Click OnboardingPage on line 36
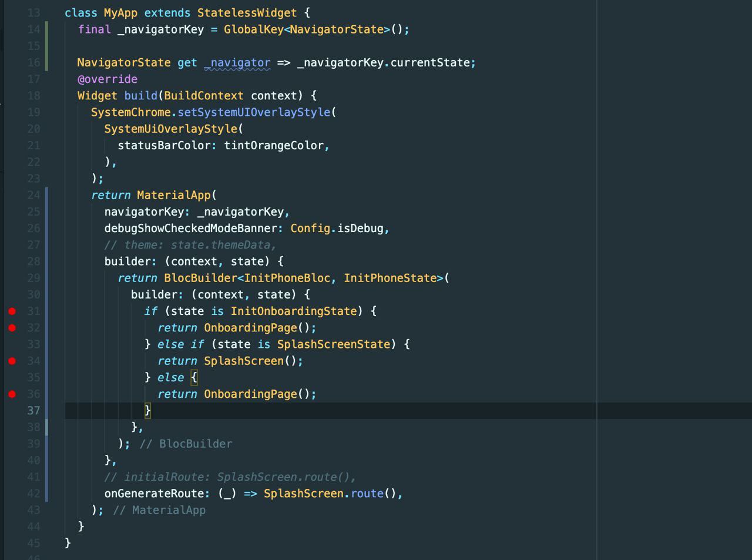This screenshot has height=560, width=752. coord(250,394)
